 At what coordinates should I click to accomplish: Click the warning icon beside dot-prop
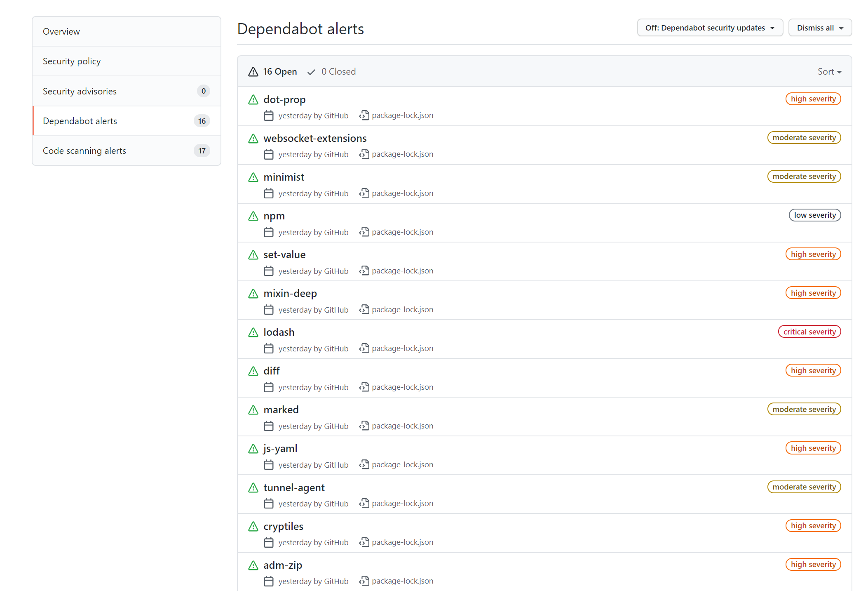coord(253,100)
